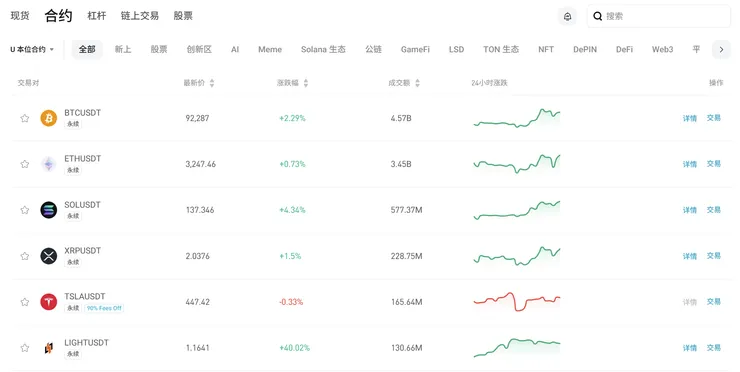Click the +40.02% change value

pos(294,348)
